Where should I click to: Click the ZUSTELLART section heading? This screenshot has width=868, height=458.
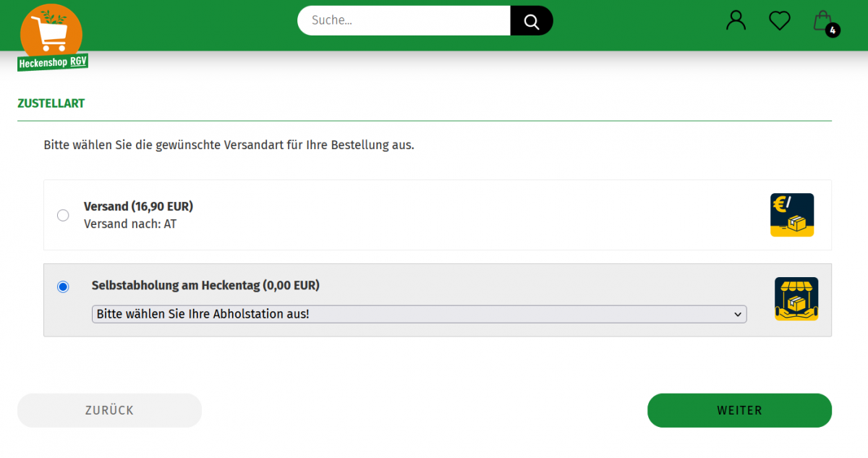(51, 103)
